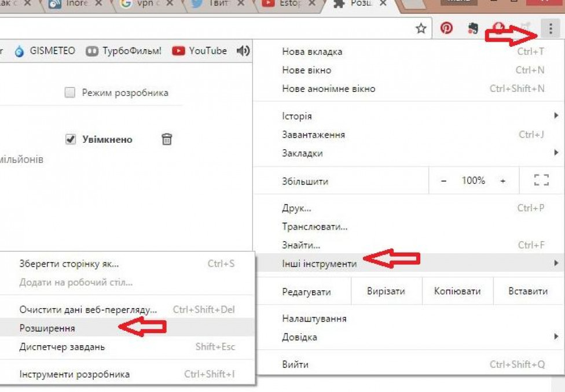Viewport: 565px width, 392px height.
Task: Click the fullscreen icon in zoom row
Action: coord(541,181)
